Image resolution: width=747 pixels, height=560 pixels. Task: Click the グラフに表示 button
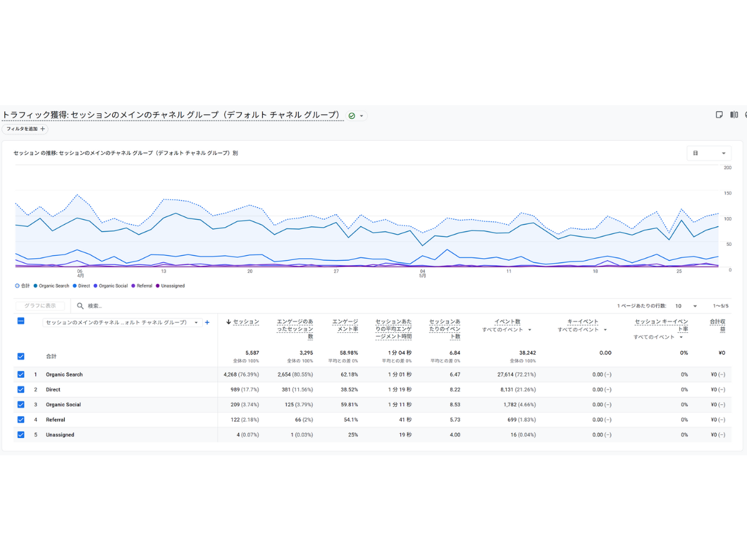click(40, 306)
